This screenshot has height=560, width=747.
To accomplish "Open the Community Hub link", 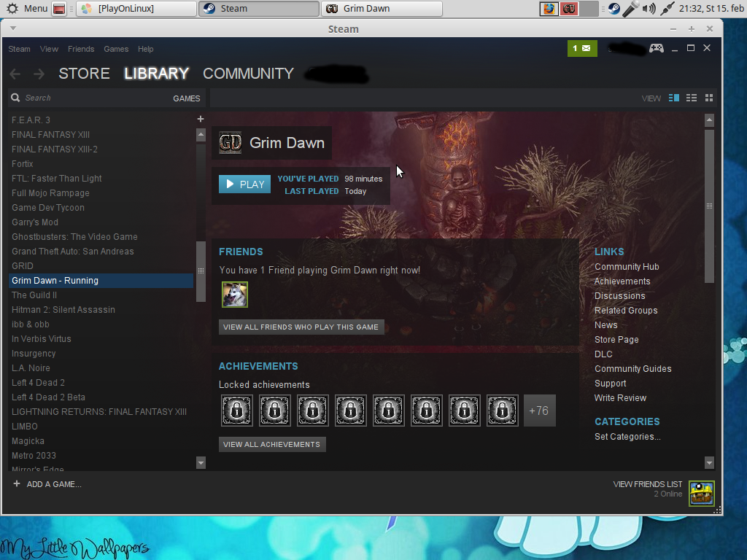I will [627, 267].
